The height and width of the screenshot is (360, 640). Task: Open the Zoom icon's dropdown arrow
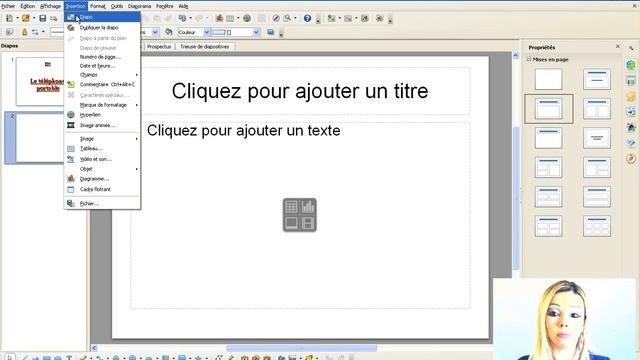(295, 18)
